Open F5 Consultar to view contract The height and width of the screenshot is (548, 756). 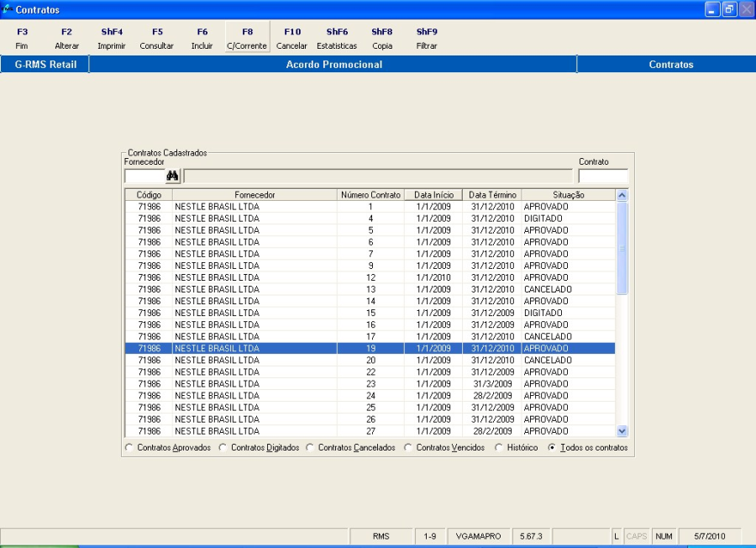tap(157, 39)
